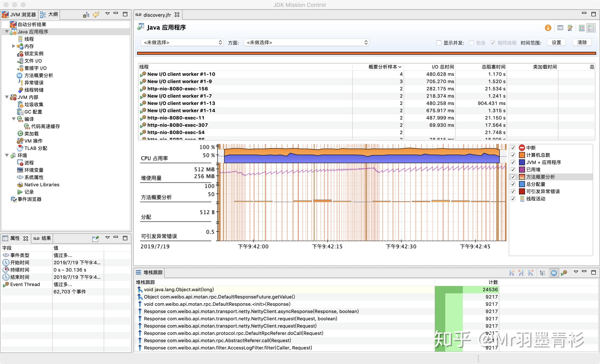Screen dimensions: 600x364
Task: Open the 方面 dropdown selector
Action: tap(306, 43)
